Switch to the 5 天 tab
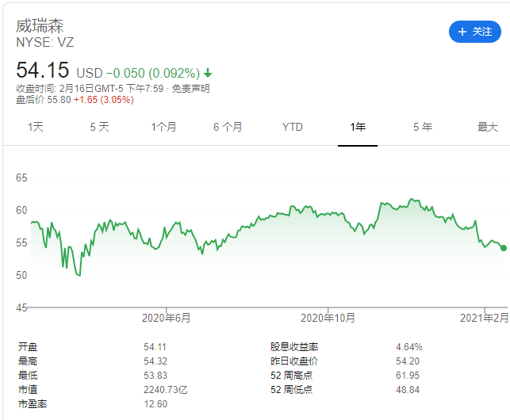The height and width of the screenshot is (420, 510). click(x=99, y=127)
